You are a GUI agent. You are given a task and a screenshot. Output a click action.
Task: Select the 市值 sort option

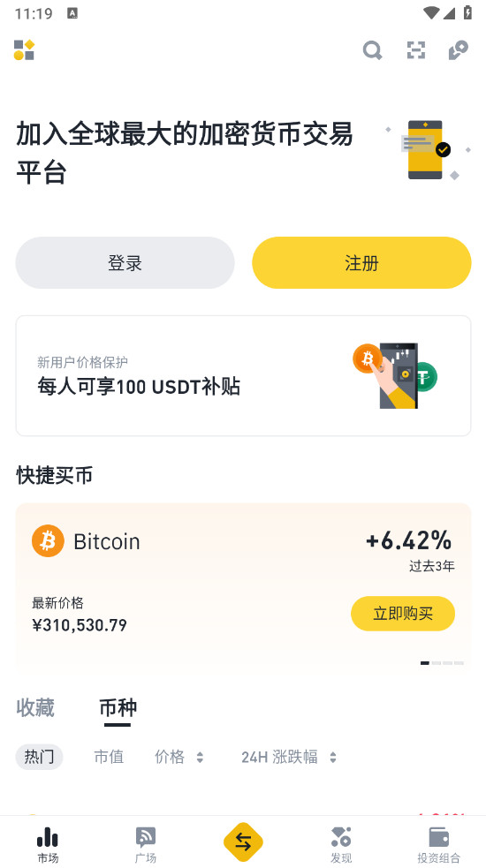tap(109, 757)
